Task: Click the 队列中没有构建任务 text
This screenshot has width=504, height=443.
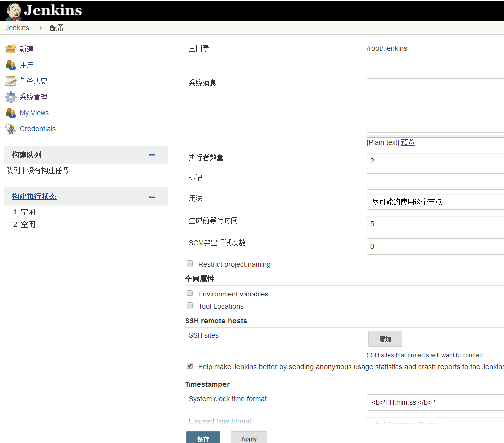Action: (37, 170)
